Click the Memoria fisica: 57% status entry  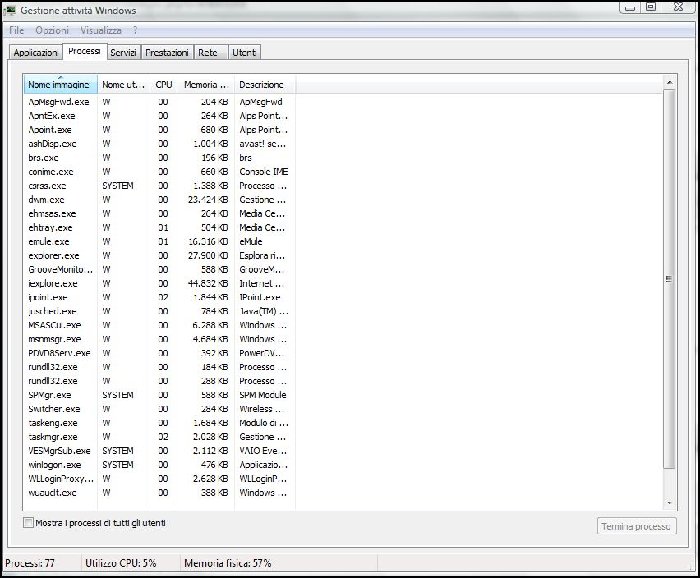[x=228, y=563]
